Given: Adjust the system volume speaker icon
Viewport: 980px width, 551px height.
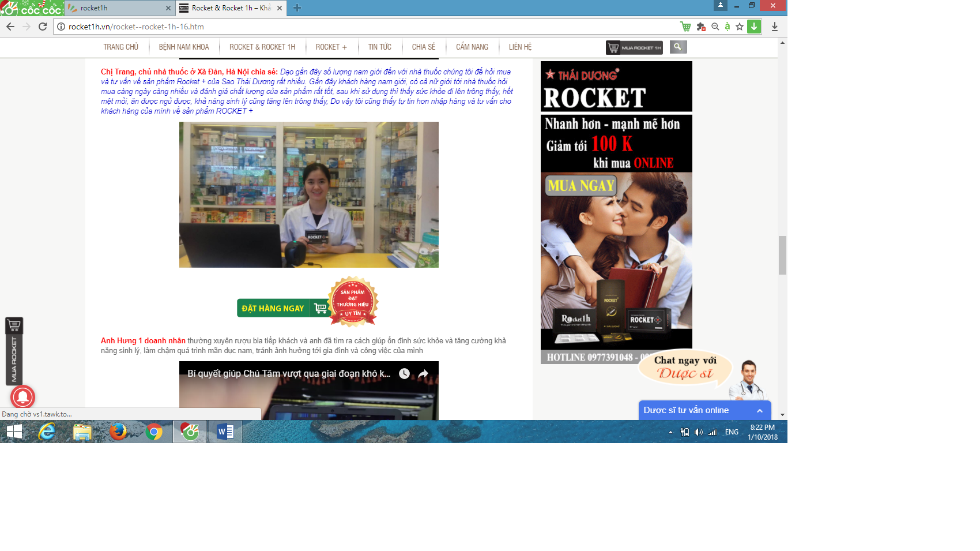Looking at the screenshot, I should point(699,432).
